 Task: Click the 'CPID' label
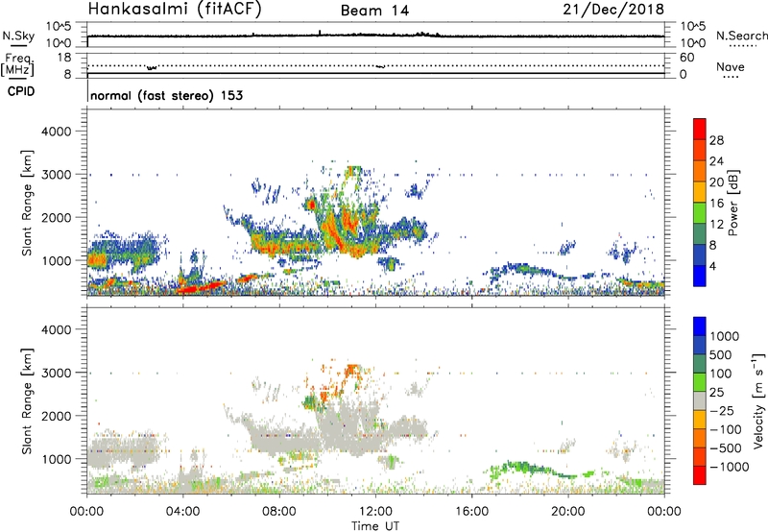tap(21, 91)
